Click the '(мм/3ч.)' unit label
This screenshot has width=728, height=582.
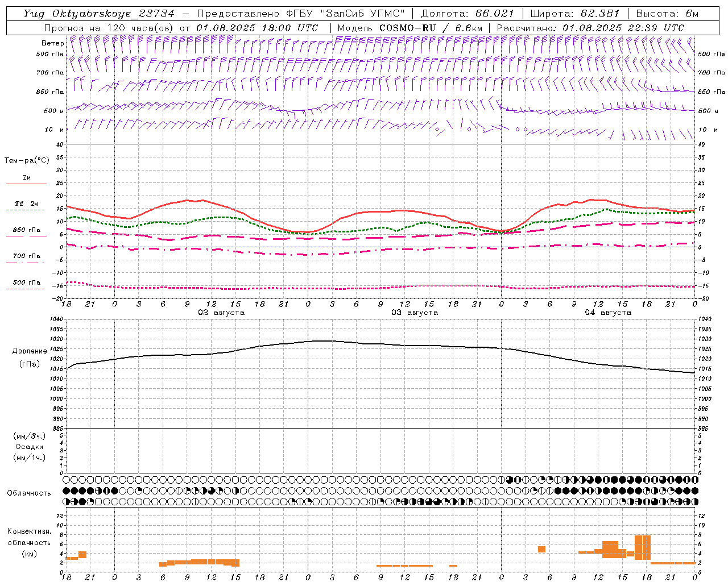coord(30,436)
